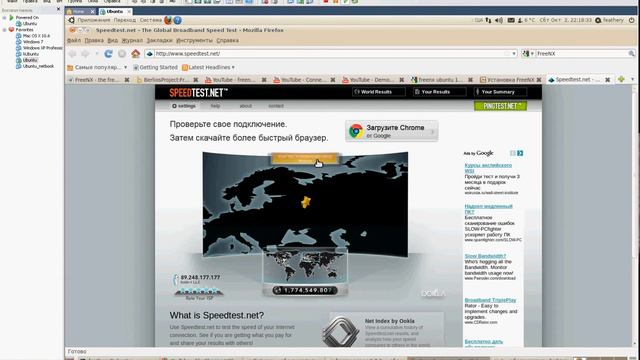Click the contact link on Speedtest

coord(276,106)
